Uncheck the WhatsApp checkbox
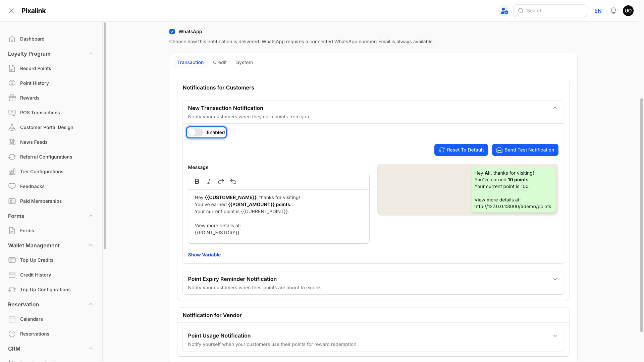Viewport: 644px width, 362px height. (172, 32)
